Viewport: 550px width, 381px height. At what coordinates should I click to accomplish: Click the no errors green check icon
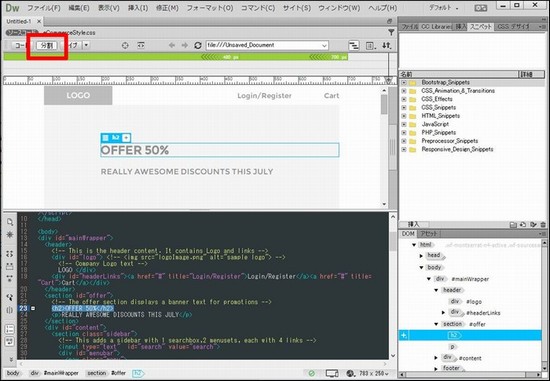pos(311,373)
